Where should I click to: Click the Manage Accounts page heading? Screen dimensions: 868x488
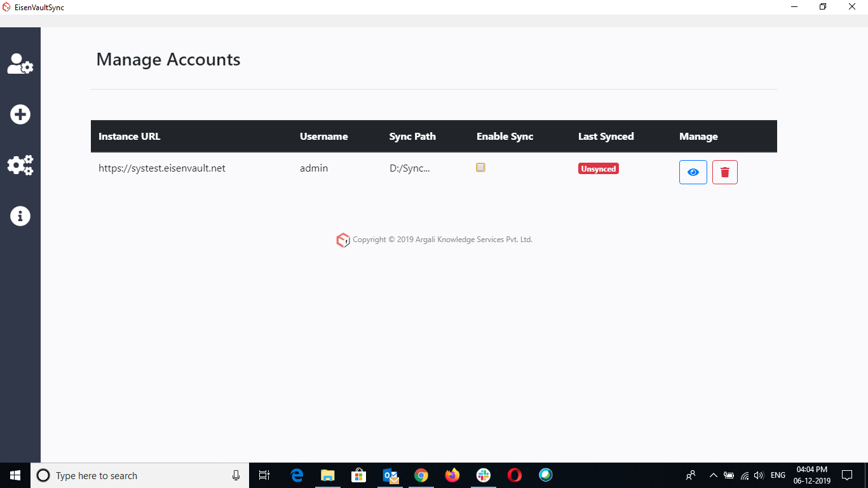(168, 60)
